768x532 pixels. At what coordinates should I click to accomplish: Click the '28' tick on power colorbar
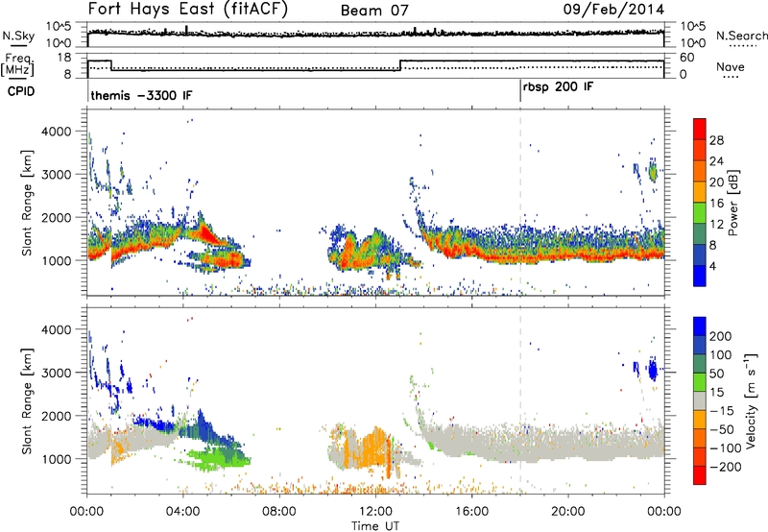coord(716,140)
